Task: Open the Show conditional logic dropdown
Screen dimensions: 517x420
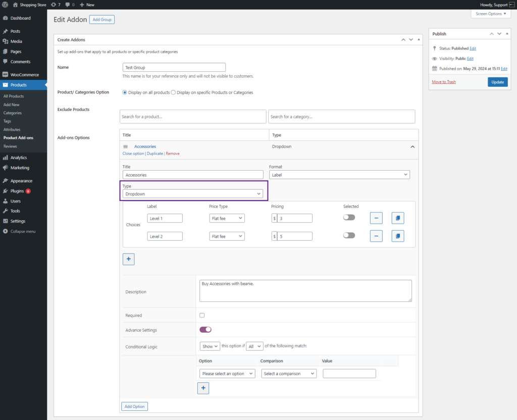Action: [210, 346]
